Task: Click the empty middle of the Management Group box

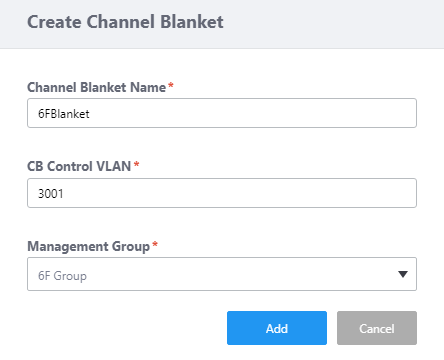Action: [x=233, y=274]
